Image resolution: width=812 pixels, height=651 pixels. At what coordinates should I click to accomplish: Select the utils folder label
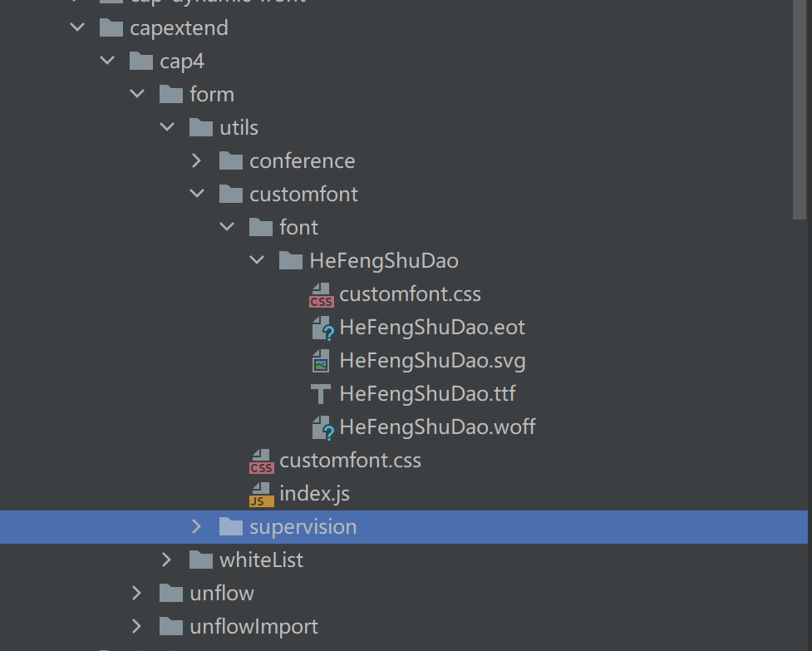coord(239,128)
